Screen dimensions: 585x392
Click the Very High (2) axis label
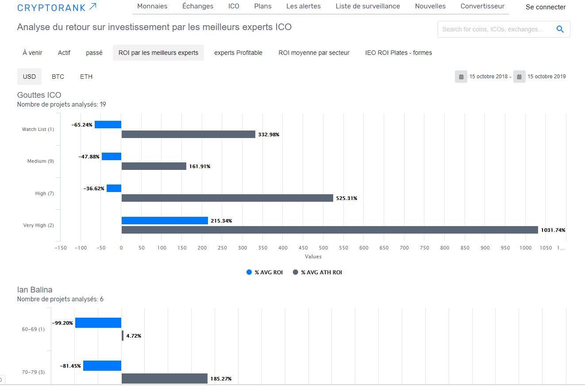pos(38,226)
